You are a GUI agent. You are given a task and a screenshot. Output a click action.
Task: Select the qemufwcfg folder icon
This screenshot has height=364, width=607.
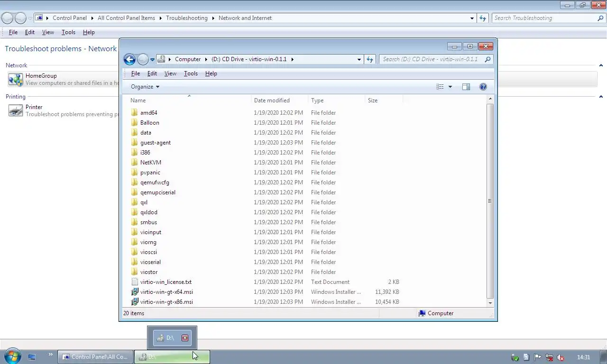click(x=135, y=182)
